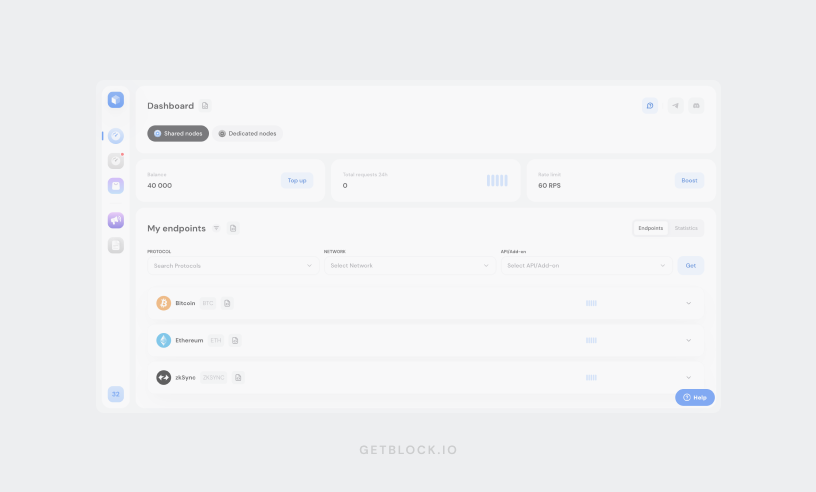Image resolution: width=816 pixels, height=492 pixels.
Task: Open the Bitcoin row document icon
Action: point(227,303)
